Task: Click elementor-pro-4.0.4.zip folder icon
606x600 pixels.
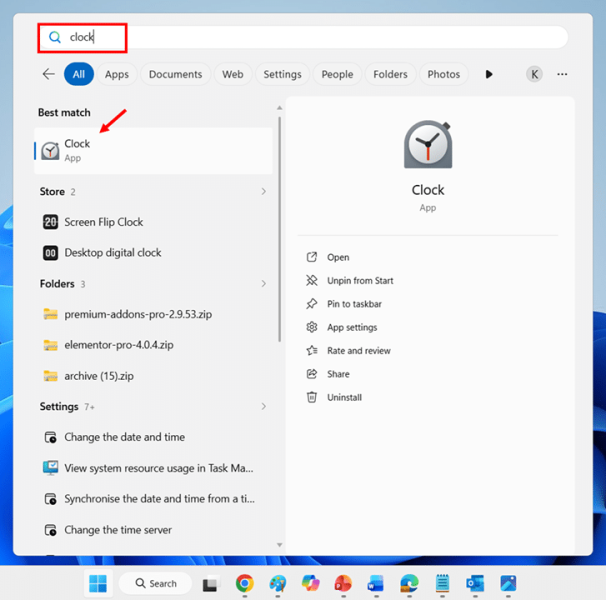Action: [x=50, y=345]
